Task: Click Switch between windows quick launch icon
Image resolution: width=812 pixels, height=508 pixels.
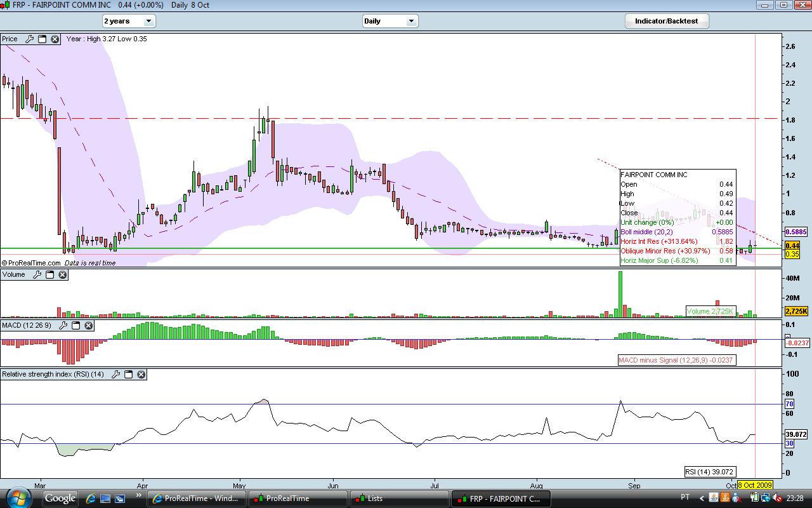Action: pyautogui.click(x=119, y=498)
